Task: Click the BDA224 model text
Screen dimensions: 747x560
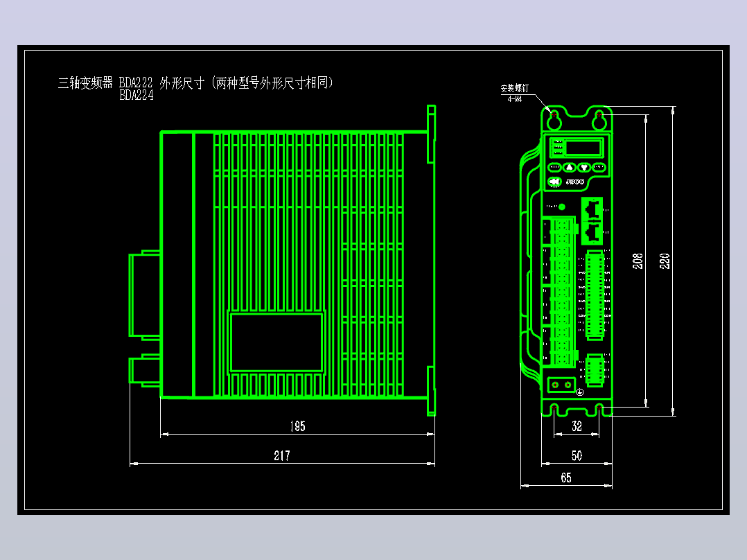Action: click(x=137, y=96)
